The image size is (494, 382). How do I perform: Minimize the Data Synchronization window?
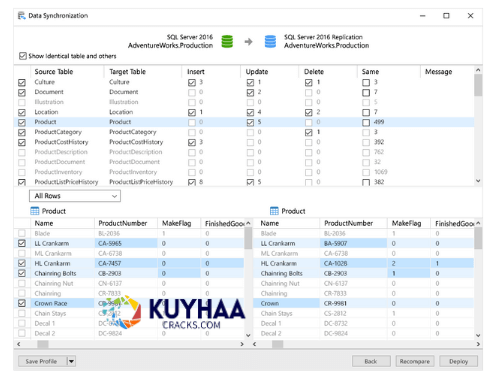click(x=423, y=16)
